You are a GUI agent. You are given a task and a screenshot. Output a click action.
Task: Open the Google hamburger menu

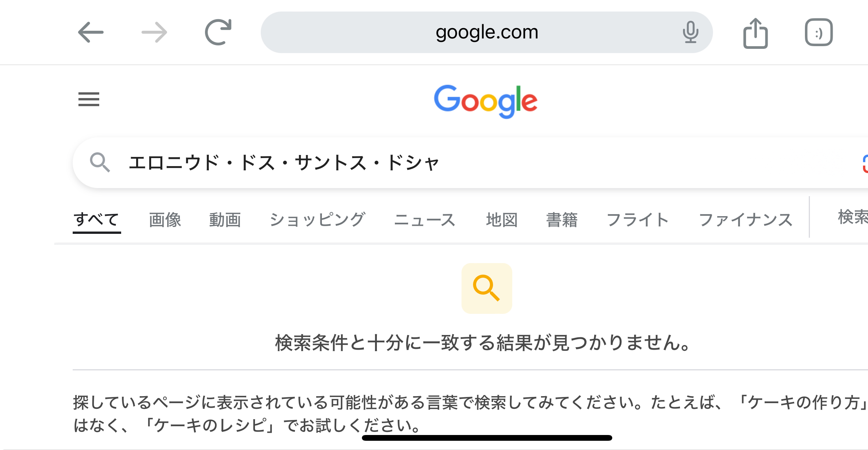click(89, 99)
